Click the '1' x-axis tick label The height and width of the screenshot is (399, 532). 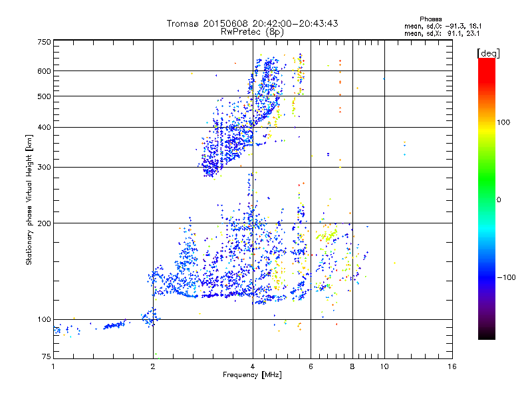[53, 366]
